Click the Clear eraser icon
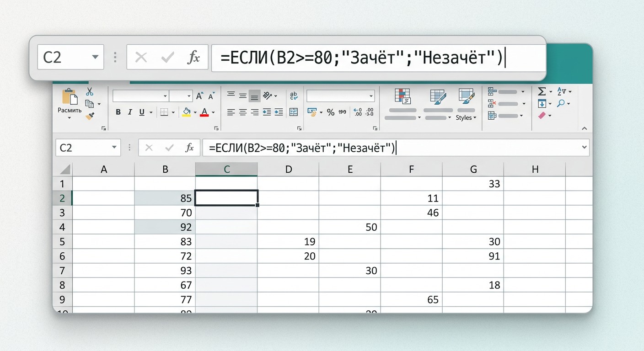This screenshot has height=351, width=644. click(x=542, y=116)
